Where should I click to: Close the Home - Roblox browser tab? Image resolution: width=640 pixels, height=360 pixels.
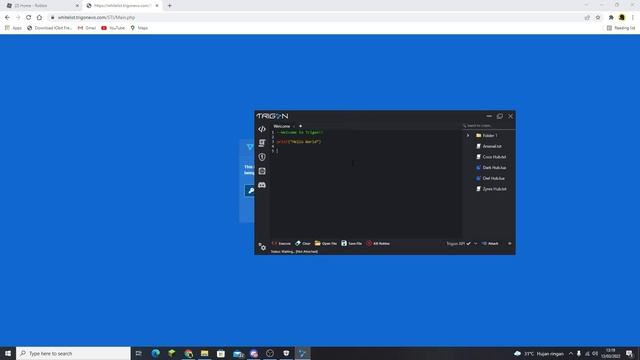coord(77,6)
